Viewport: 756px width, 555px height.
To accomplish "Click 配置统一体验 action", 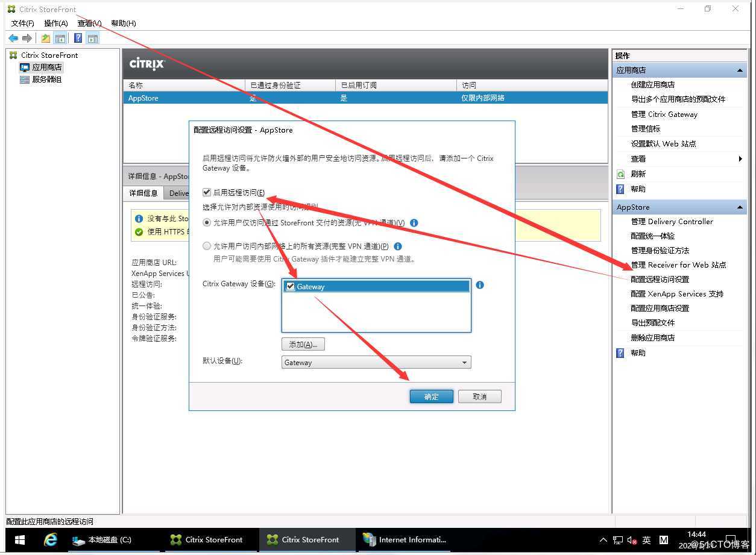I will [653, 236].
